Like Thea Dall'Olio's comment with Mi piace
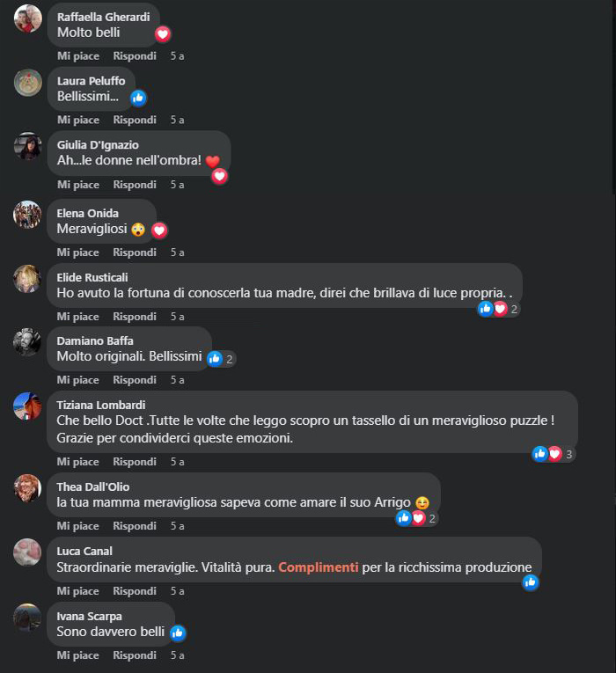This screenshot has height=673, width=616. click(x=77, y=526)
